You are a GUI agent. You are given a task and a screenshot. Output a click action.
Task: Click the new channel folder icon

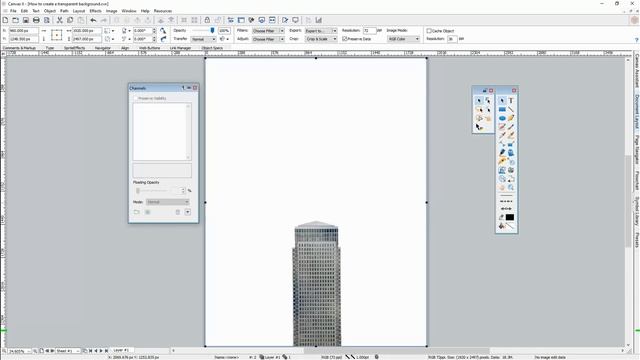coord(136,212)
